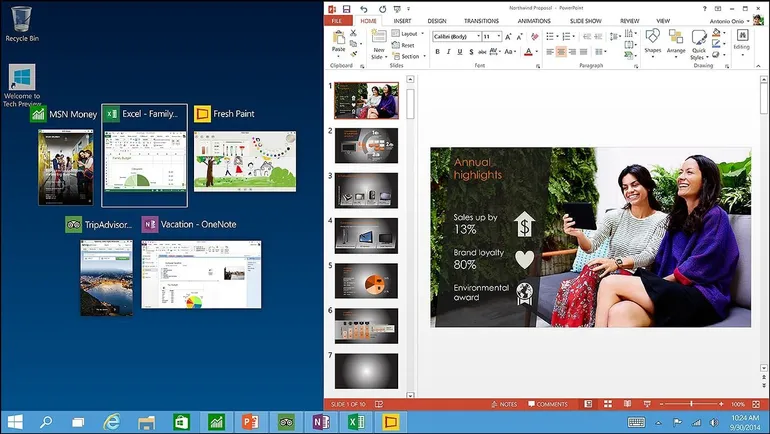Open TripAdvisor from the taskbar
The height and width of the screenshot is (434, 770).
[x=286, y=422]
